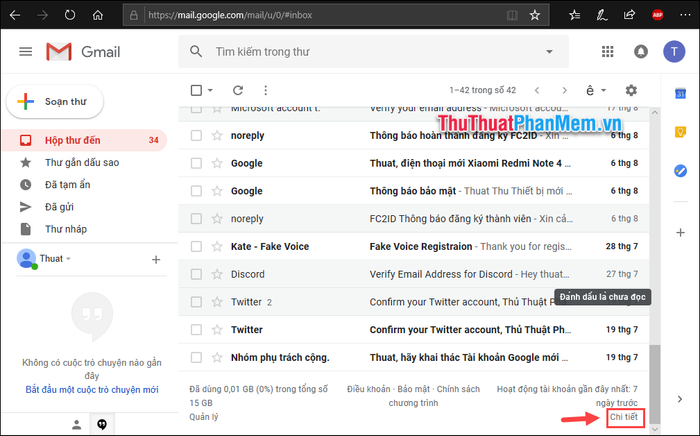Open Google Calendar side panel icon
This screenshot has height=436, width=700.
click(680, 94)
